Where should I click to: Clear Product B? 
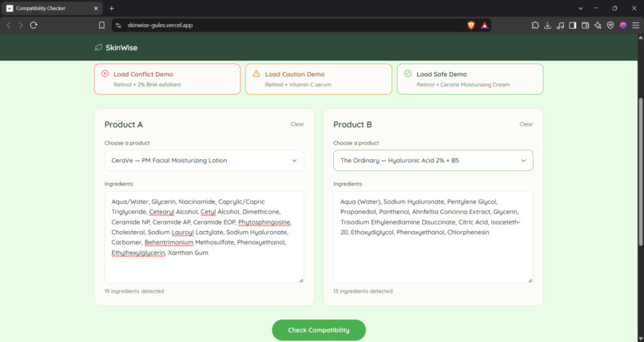[526, 124]
